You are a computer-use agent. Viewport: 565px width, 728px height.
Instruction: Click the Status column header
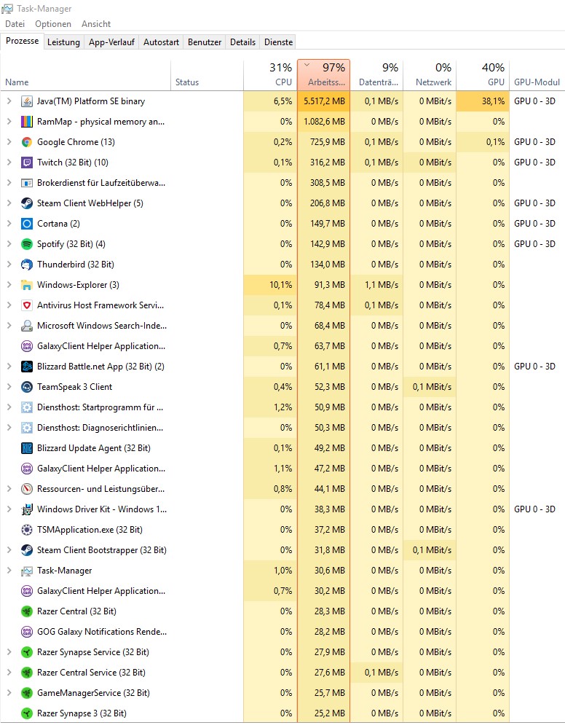pos(208,75)
